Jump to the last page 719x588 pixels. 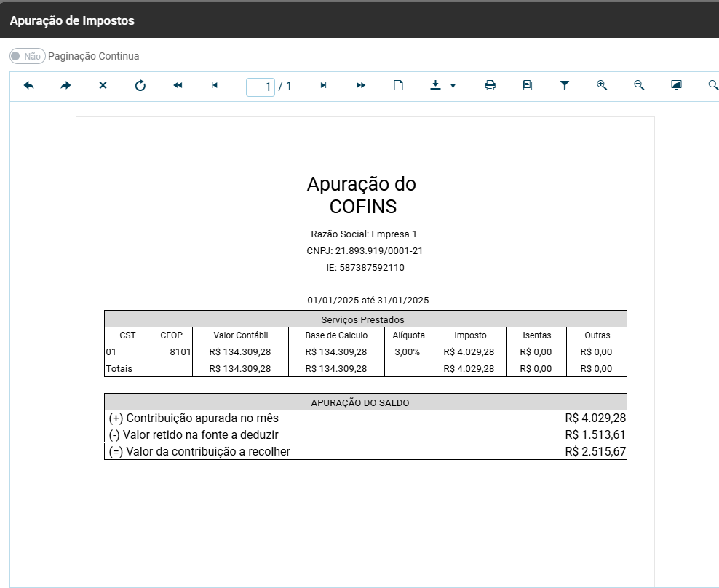361,86
